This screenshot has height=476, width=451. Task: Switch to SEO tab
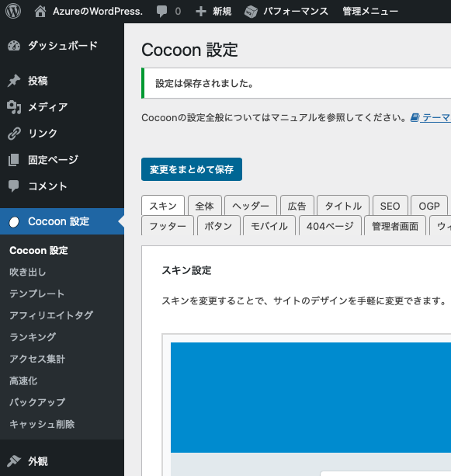coord(390,206)
